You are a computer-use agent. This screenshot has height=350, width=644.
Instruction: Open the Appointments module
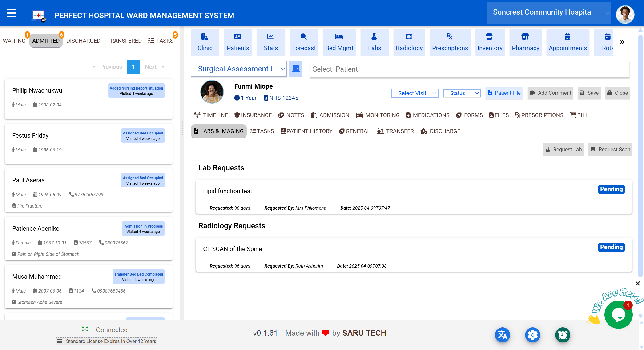coord(568,42)
